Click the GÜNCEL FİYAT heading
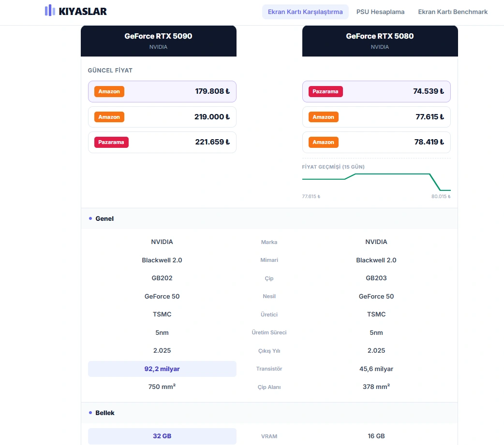This screenshot has height=445, width=504. 110,71
